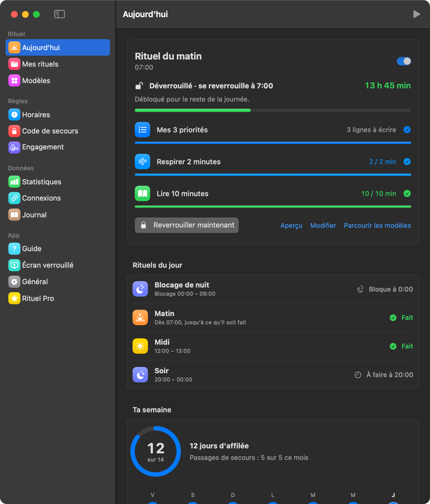The height and width of the screenshot is (504, 430).
Task: Click the open padlock Déverrouillé icon
Action: tap(139, 86)
